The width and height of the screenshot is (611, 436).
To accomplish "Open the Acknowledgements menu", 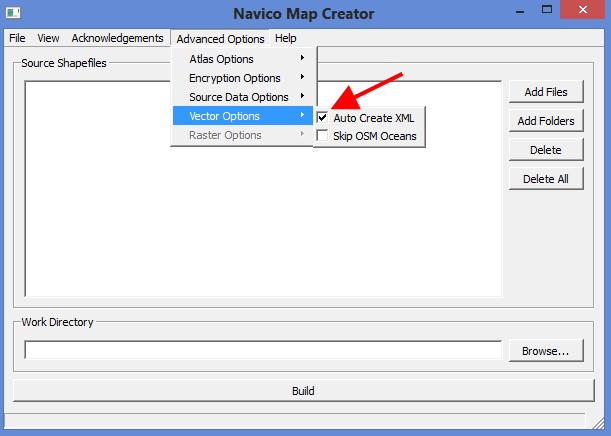I will [x=117, y=38].
